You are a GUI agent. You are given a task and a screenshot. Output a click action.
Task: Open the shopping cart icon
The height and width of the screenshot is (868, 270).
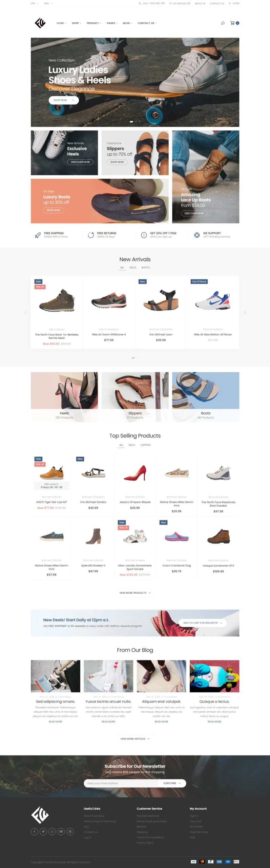[232, 23]
